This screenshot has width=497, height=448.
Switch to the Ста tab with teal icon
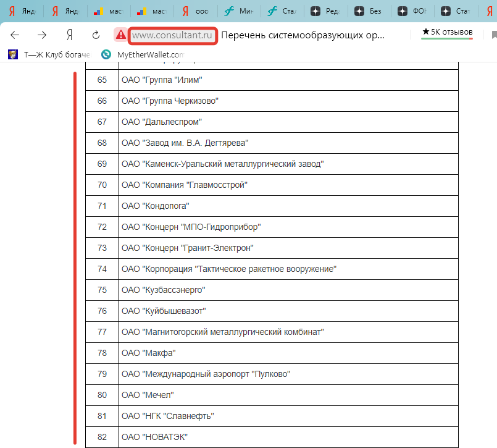coord(282,11)
